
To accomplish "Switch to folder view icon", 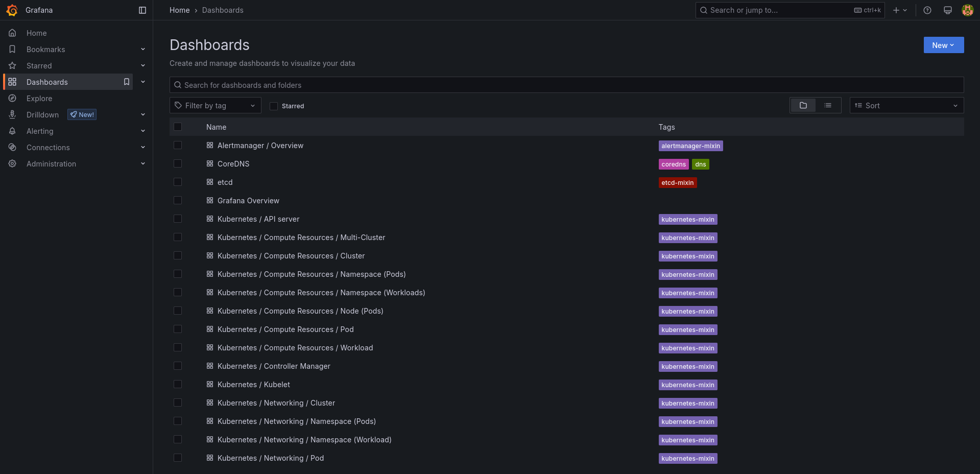I will (x=803, y=105).
